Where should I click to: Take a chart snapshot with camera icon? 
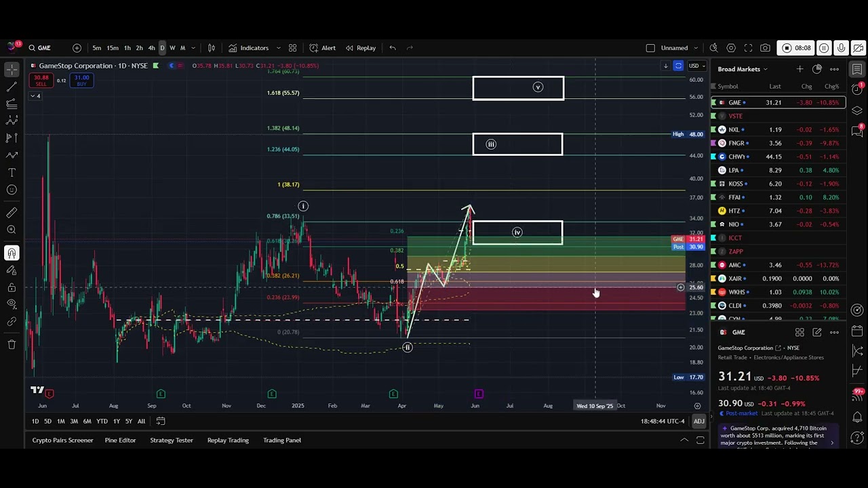765,48
